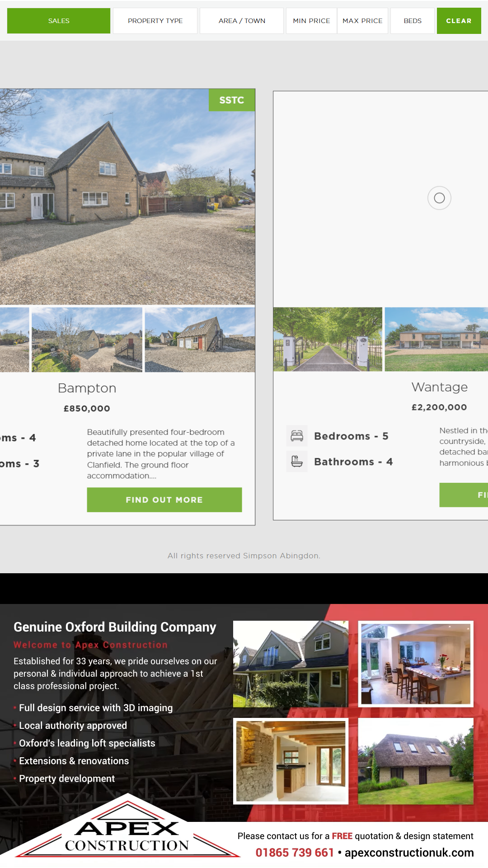
Task: Click the bed icon beside Bedrooms - 5
Action: pos(297,436)
